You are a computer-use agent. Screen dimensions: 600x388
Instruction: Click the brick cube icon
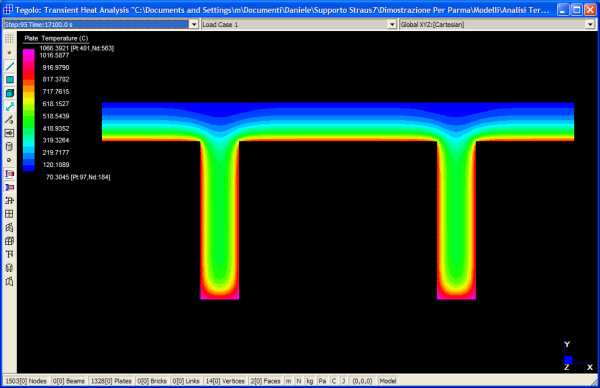(x=10, y=93)
